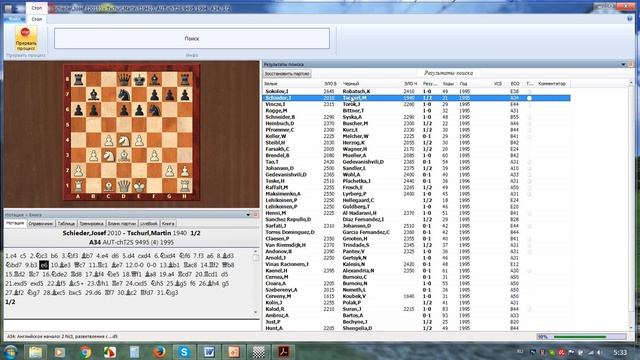Select the white bishop on d3

(x=124, y=156)
